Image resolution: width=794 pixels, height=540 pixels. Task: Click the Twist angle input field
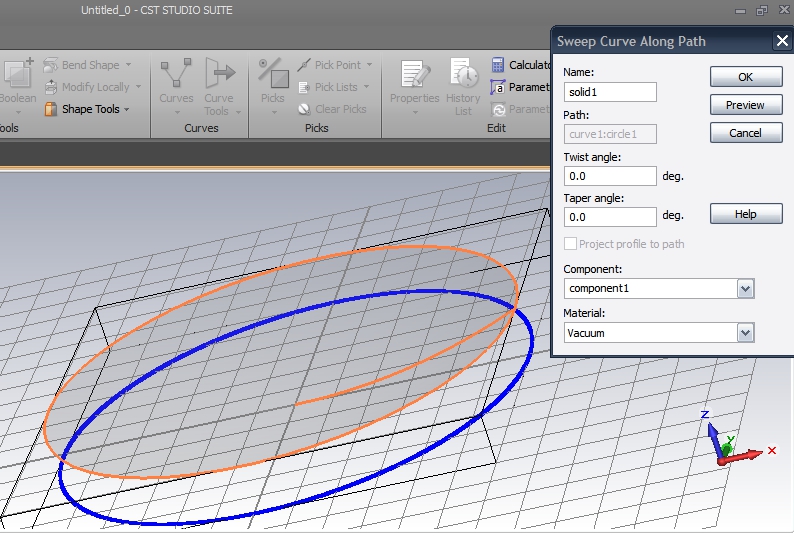[610, 176]
